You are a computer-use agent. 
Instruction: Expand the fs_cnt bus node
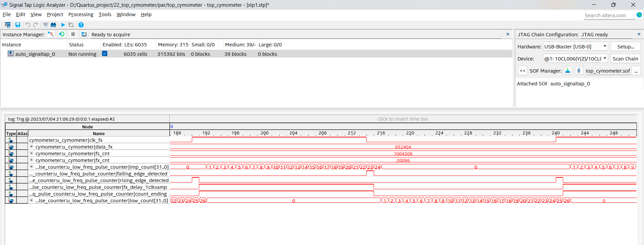coord(31,153)
